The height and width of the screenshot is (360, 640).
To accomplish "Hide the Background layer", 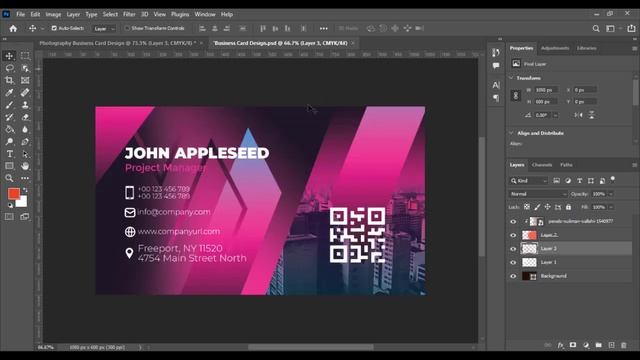I will pos(513,276).
